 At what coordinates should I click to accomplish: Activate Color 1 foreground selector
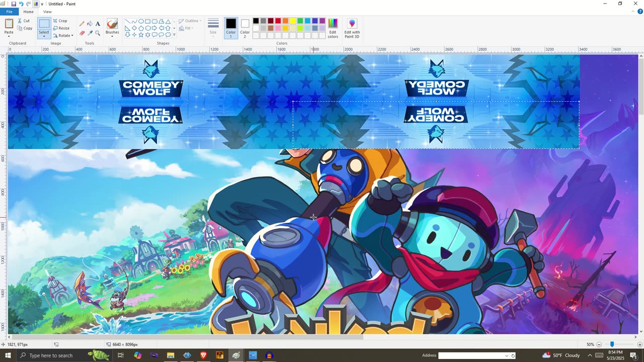point(231,28)
